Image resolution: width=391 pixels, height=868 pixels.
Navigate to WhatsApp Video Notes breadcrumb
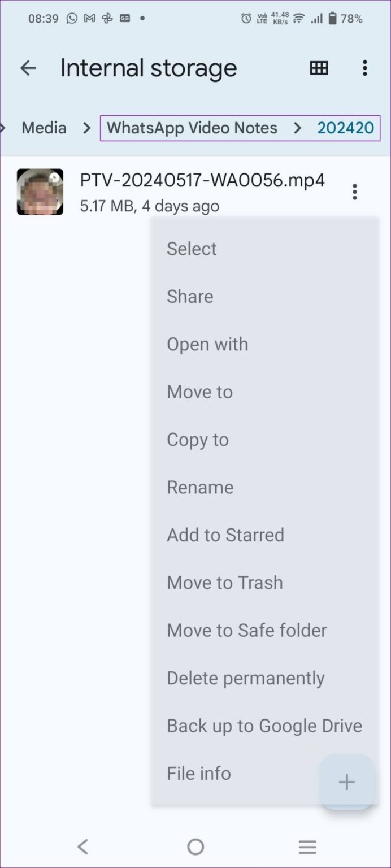coord(191,128)
